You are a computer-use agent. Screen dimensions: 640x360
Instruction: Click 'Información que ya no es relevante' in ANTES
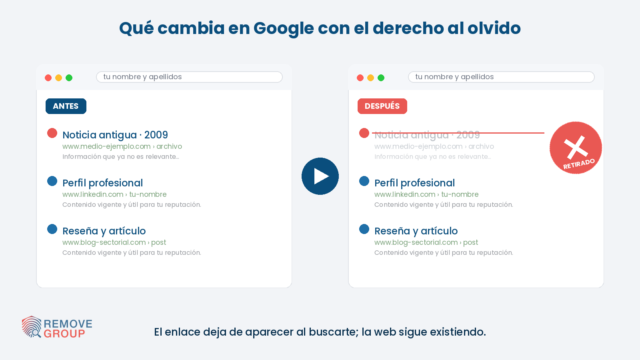pyautogui.click(x=120, y=157)
